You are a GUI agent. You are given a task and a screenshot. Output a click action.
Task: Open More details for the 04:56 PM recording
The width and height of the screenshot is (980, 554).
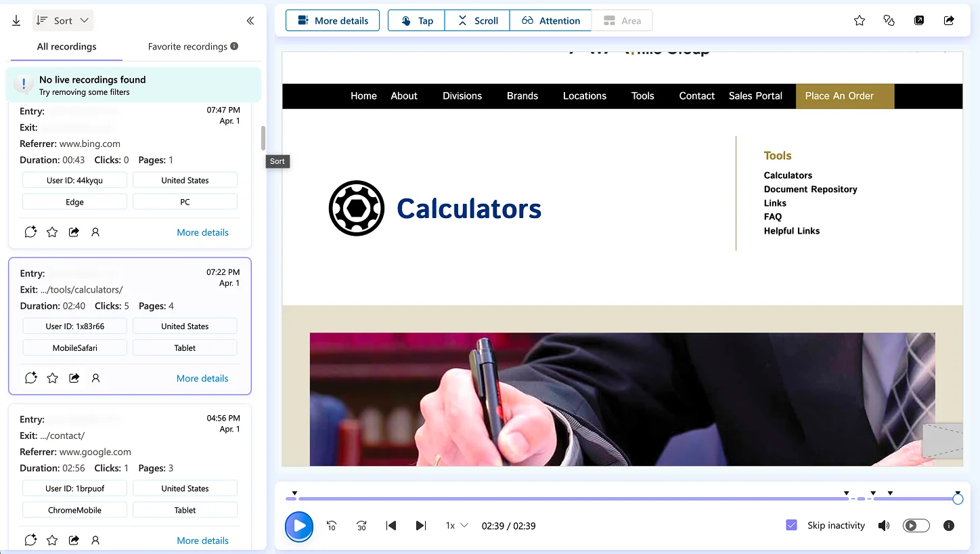point(202,540)
